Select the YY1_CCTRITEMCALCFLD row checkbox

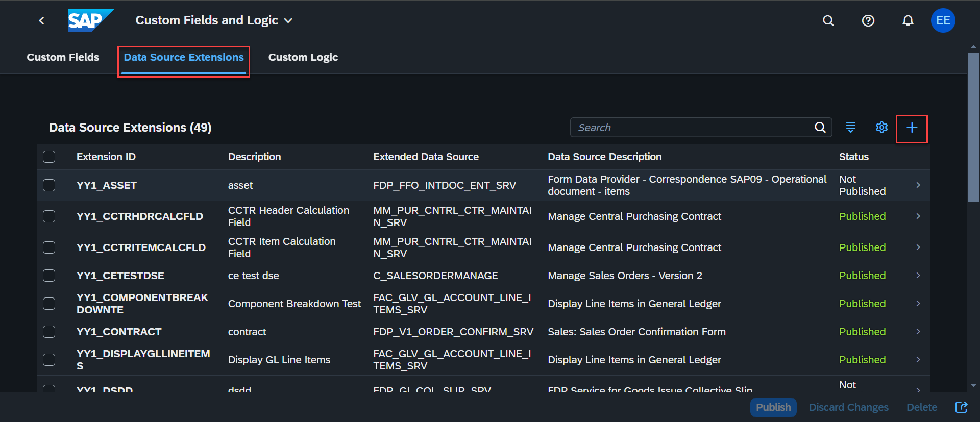coord(49,247)
